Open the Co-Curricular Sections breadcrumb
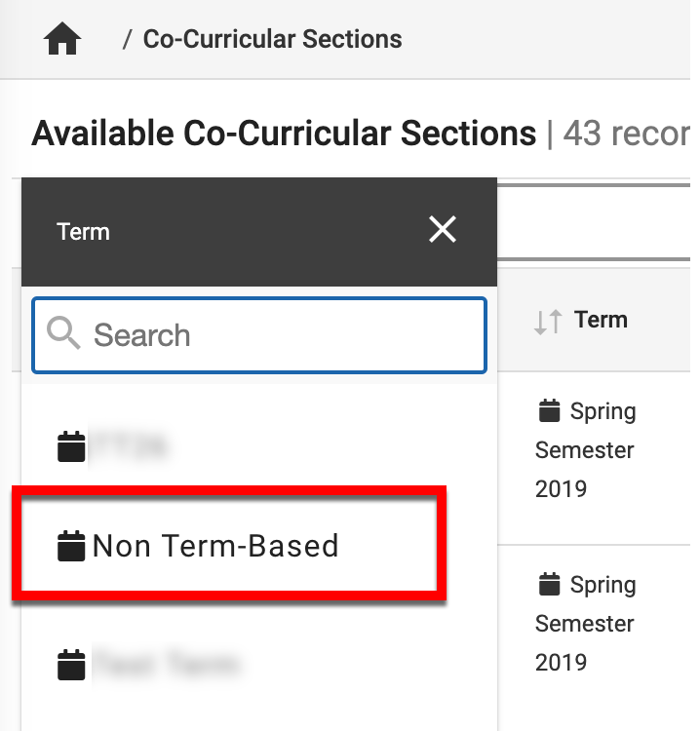The height and width of the screenshot is (731, 700). click(x=272, y=39)
